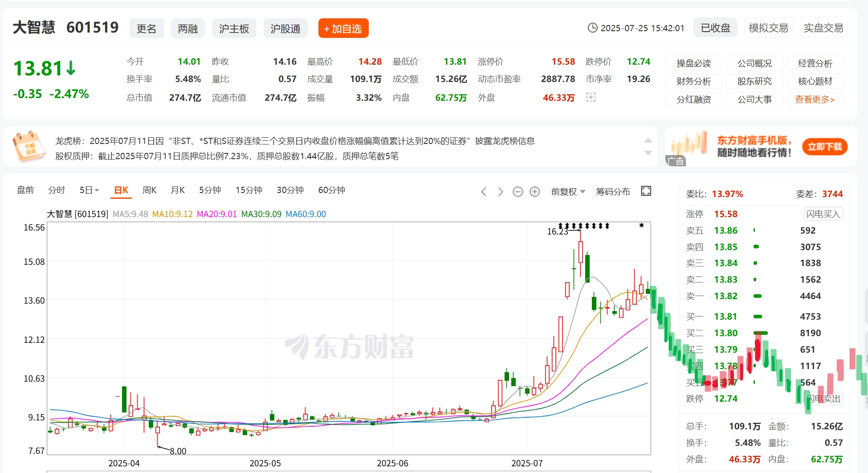Click the previous chart arrow icon
The height and width of the screenshot is (473, 868).
484,192
